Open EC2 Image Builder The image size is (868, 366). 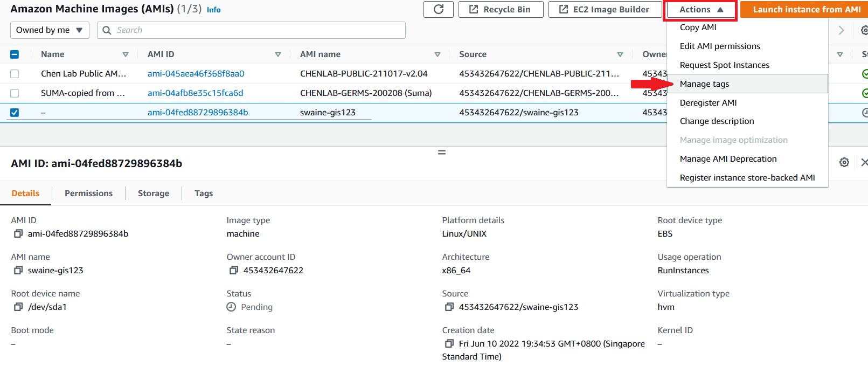(605, 9)
